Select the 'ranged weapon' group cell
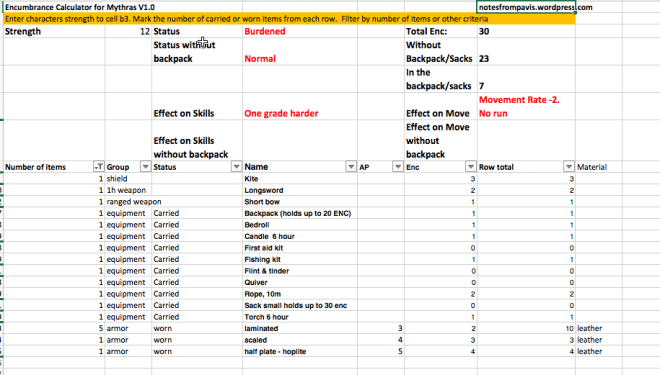The image size is (660, 375). 128,202
